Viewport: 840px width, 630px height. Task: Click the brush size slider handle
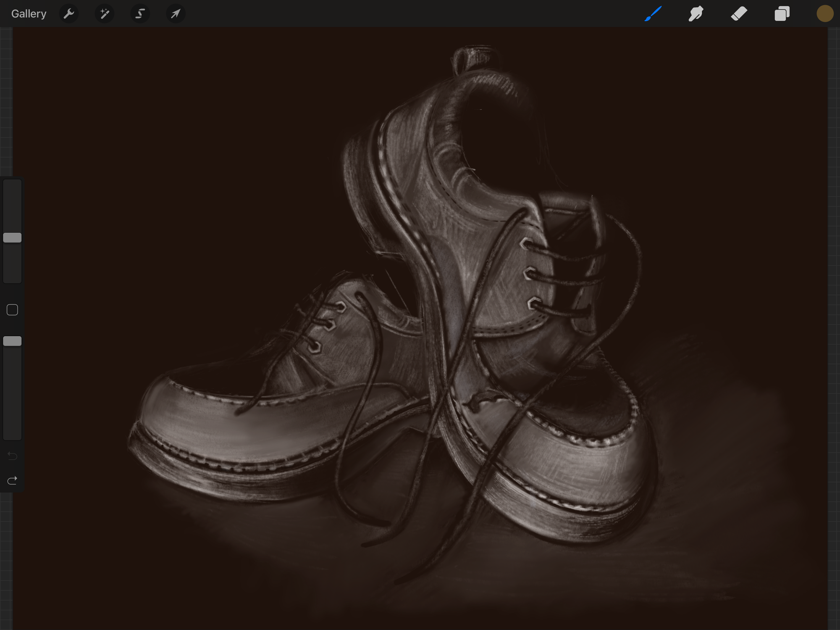click(x=12, y=237)
